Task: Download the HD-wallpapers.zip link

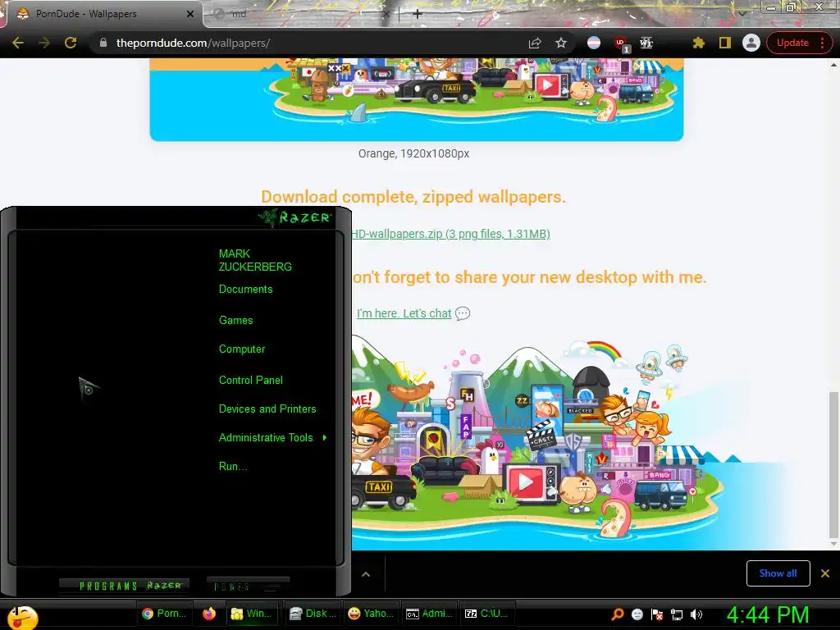Action: (450, 234)
